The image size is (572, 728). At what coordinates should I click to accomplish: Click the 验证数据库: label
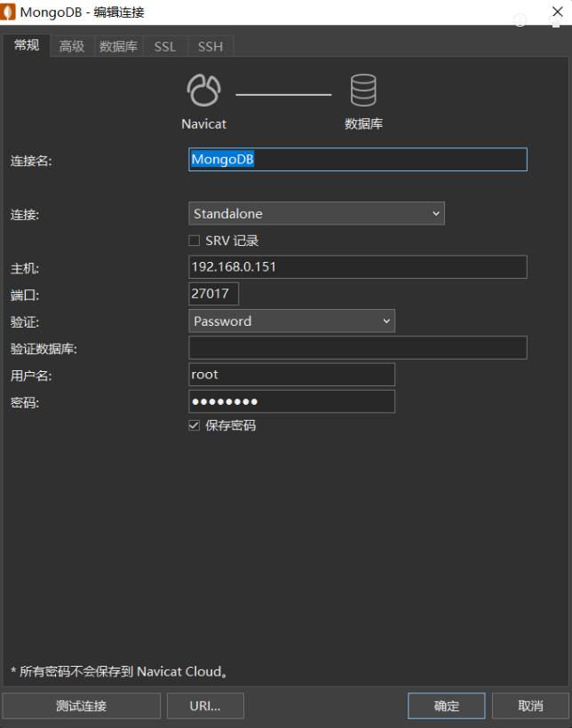click(44, 349)
